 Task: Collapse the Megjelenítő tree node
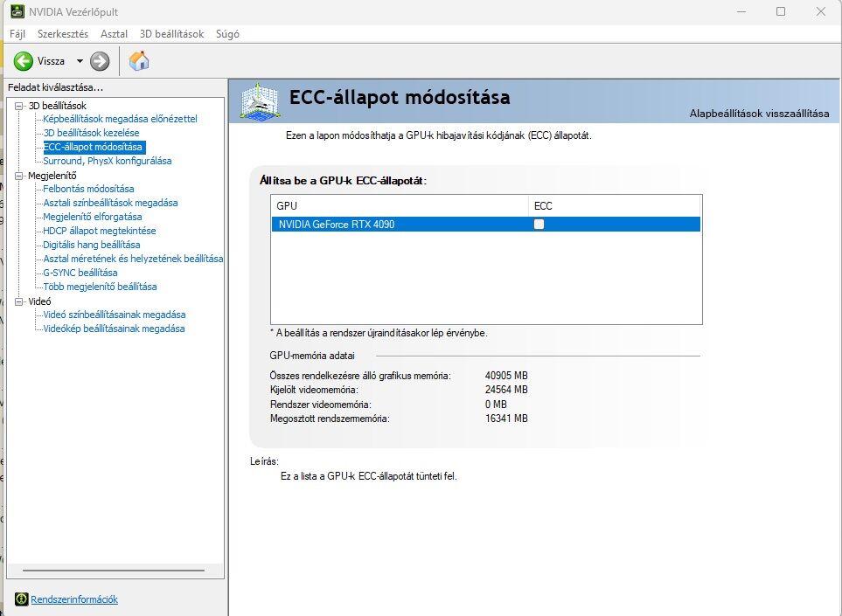(x=18, y=176)
